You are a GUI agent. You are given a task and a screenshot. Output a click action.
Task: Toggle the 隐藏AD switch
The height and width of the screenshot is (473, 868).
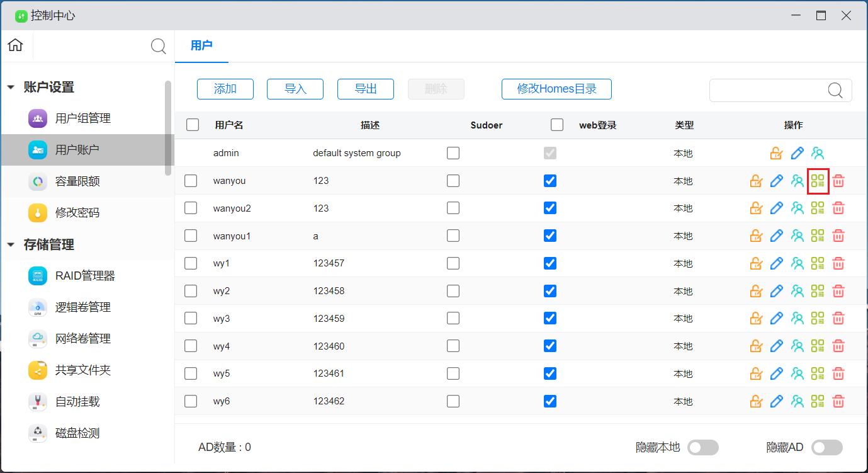826,448
